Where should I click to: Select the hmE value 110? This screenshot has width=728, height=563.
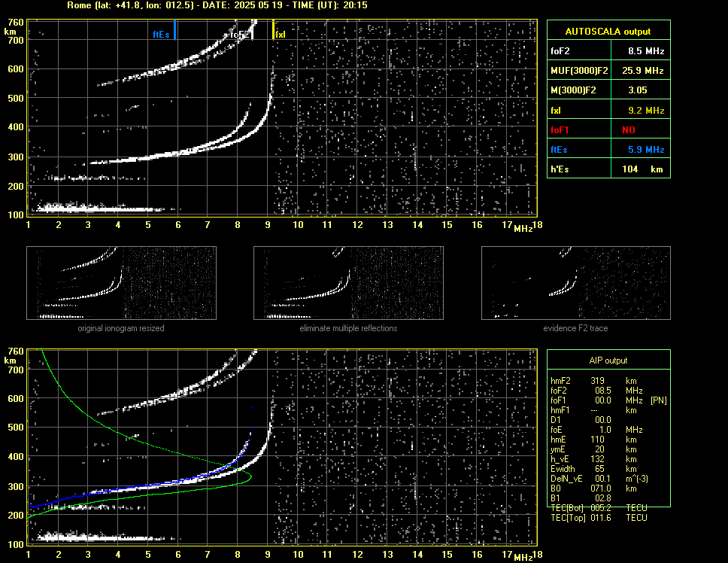(597, 440)
